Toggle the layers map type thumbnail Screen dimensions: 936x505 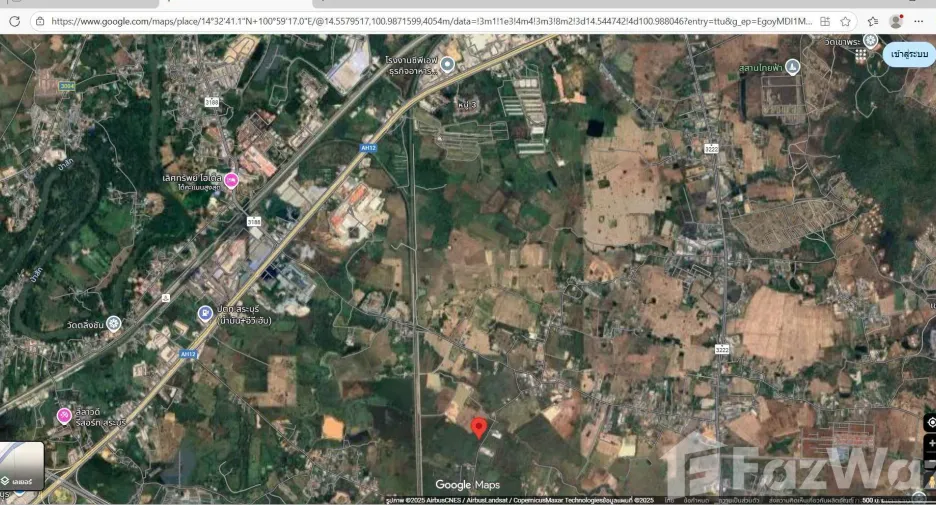point(22,466)
